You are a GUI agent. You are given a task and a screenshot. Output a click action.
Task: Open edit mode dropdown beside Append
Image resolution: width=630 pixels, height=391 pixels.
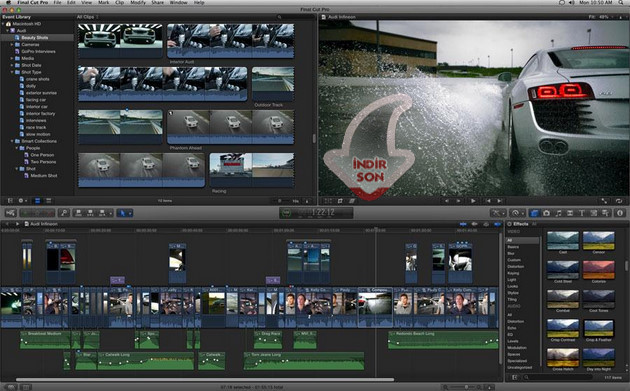click(x=110, y=213)
